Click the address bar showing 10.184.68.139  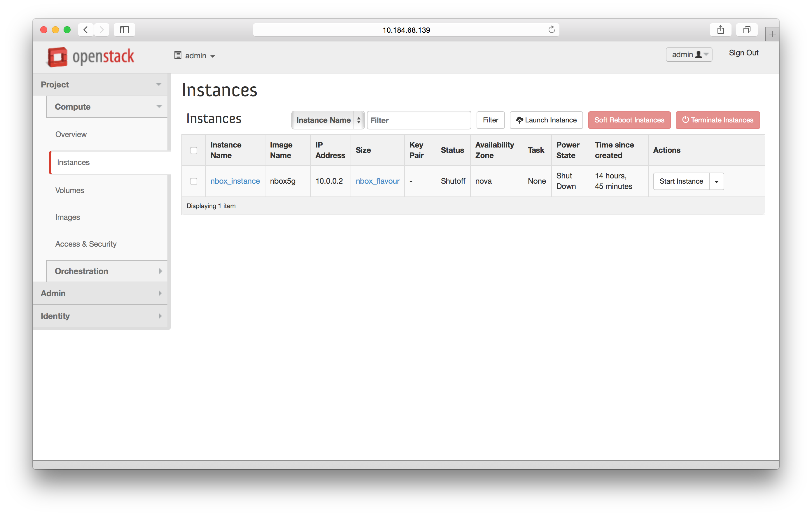click(x=406, y=30)
